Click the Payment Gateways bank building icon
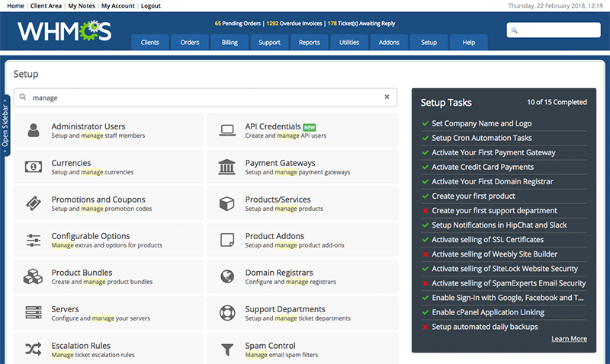The height and width of the screenshot is (364, 610). [x=226, y=167]
